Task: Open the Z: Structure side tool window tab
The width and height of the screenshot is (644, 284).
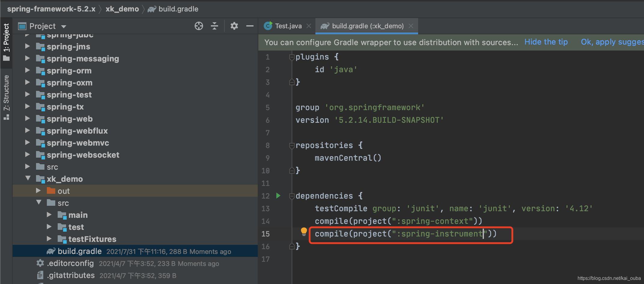Action: (6, 97)
